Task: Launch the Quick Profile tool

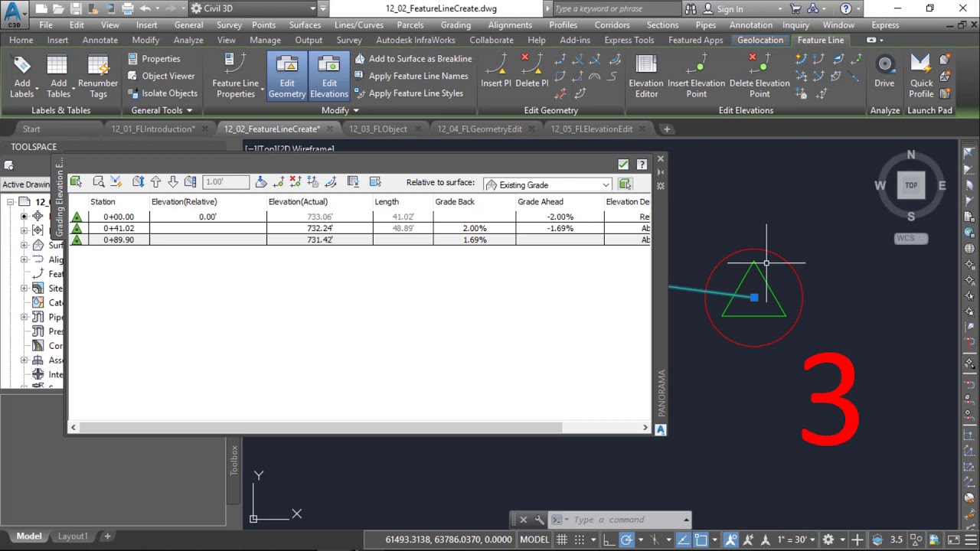Action: pos(921,77)
